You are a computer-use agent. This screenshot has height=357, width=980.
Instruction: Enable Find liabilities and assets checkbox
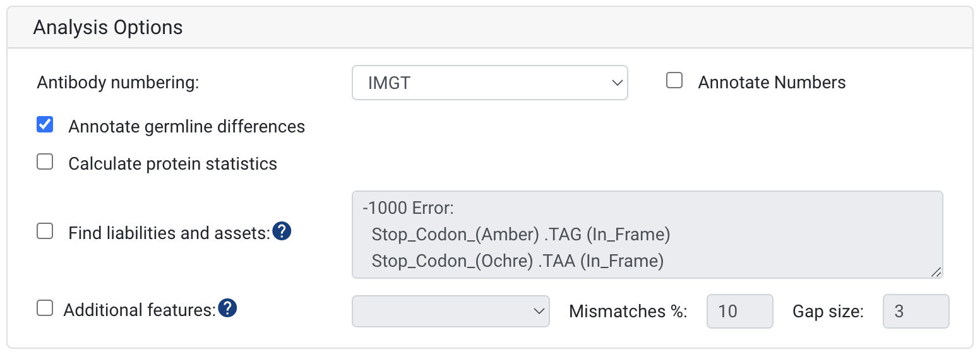(x=44, y=231)
